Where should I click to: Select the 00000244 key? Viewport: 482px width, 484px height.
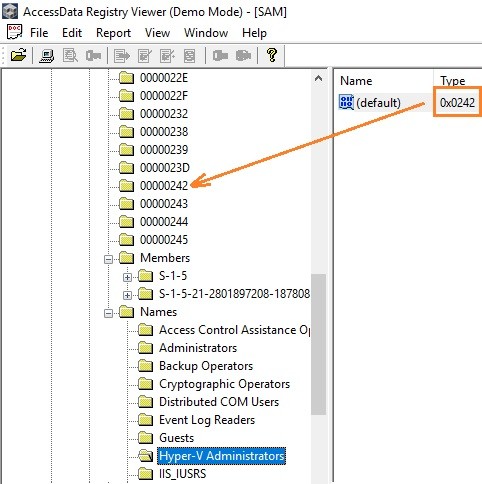click(164, 222)
